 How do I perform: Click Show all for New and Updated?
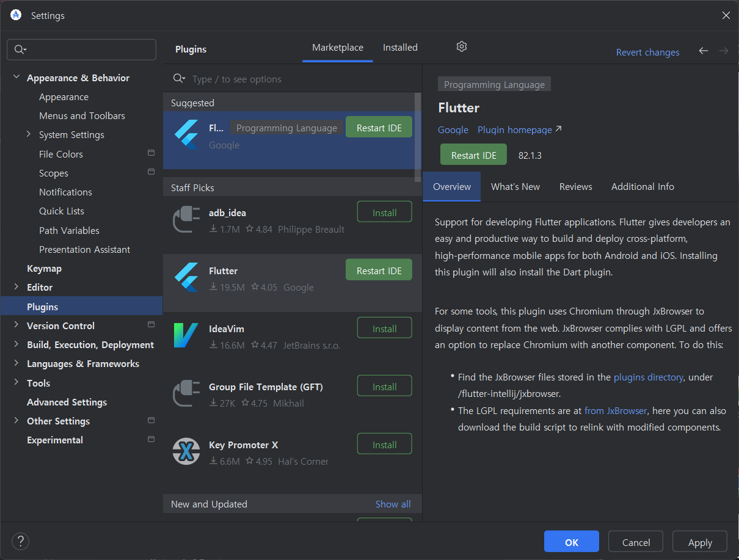tap(393, 504)
